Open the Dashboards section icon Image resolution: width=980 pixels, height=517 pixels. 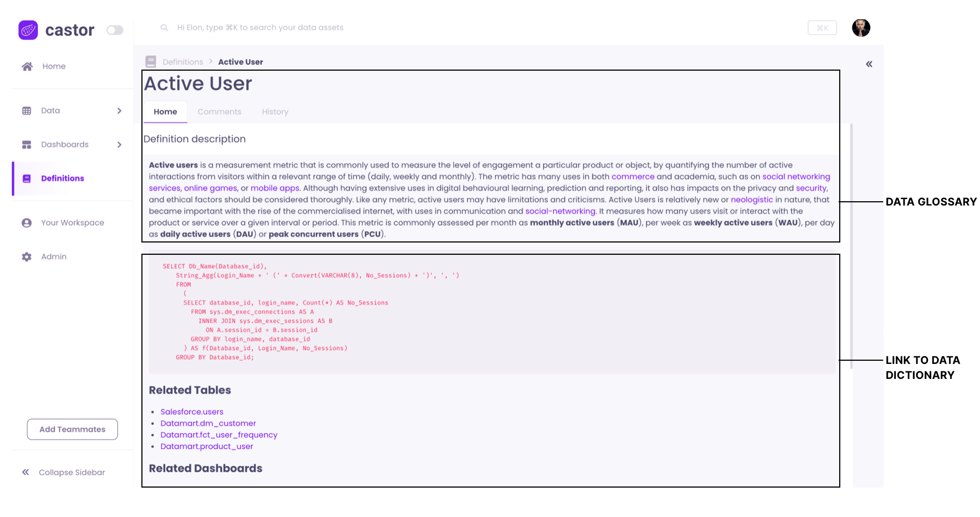click(27, 144)
